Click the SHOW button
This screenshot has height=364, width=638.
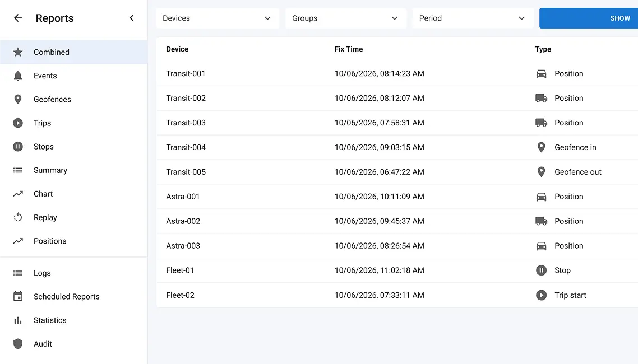(x=588, y=18)
